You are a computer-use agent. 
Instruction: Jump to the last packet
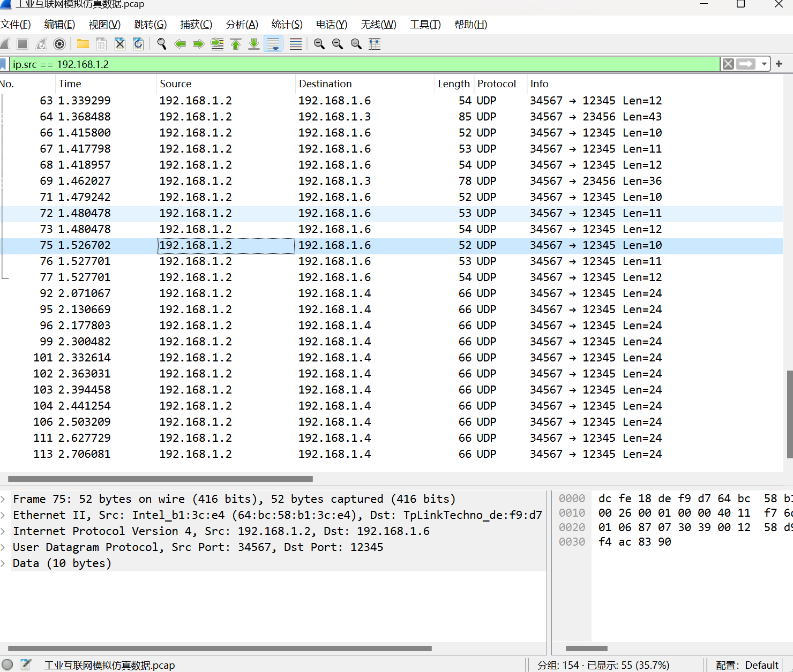254,44
